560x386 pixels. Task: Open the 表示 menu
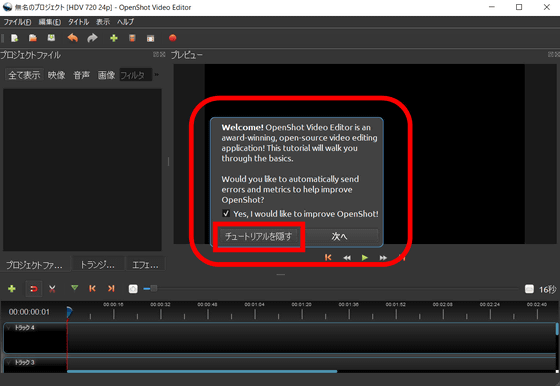click(x=103, y=22)
